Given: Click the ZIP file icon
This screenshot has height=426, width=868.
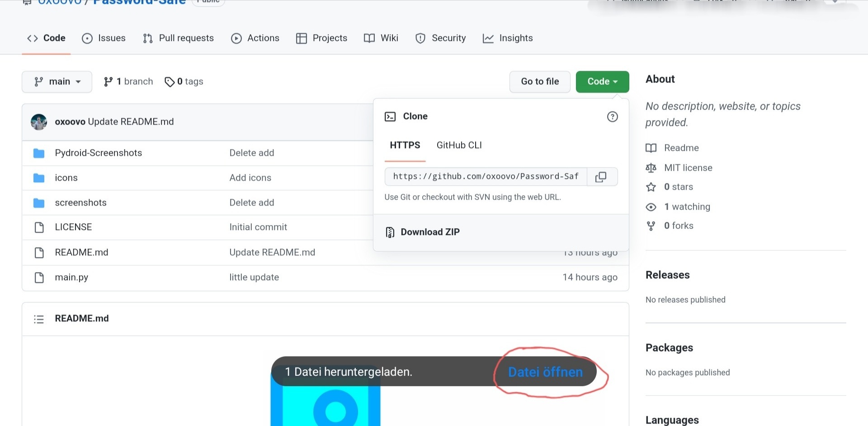Looking at the screenshot, I should (390, 232).
